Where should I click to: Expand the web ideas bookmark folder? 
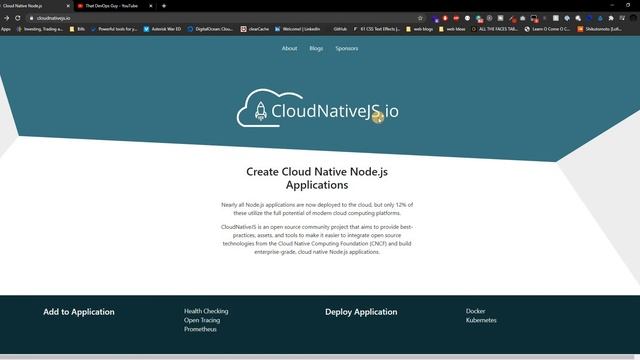(452, 29)
